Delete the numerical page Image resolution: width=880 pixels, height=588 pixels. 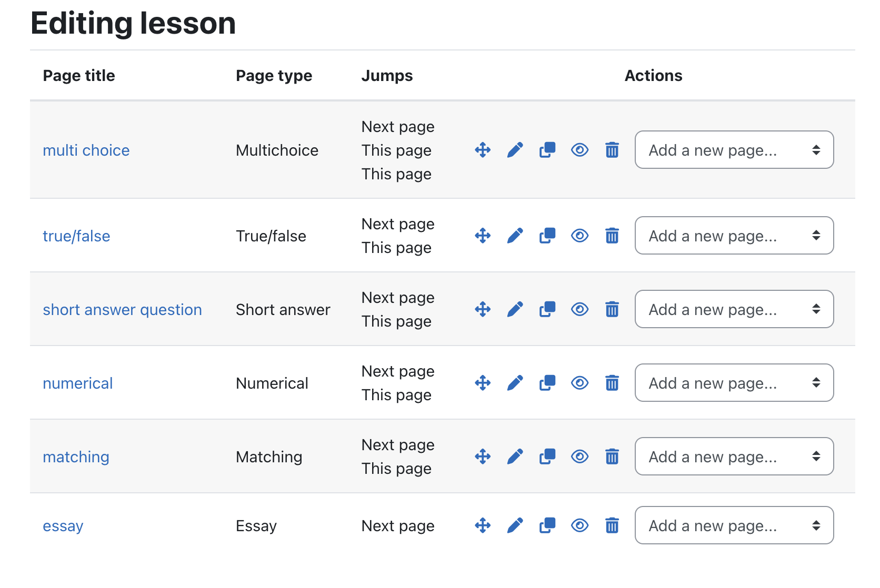point(612,383)
